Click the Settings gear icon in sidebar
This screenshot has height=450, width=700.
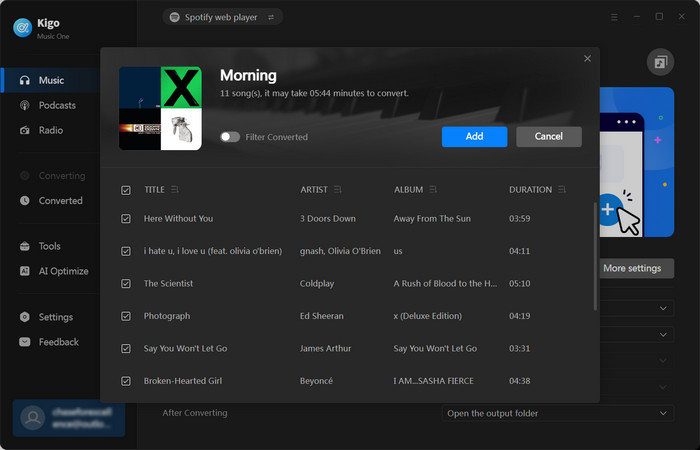[x=25, y=317]
